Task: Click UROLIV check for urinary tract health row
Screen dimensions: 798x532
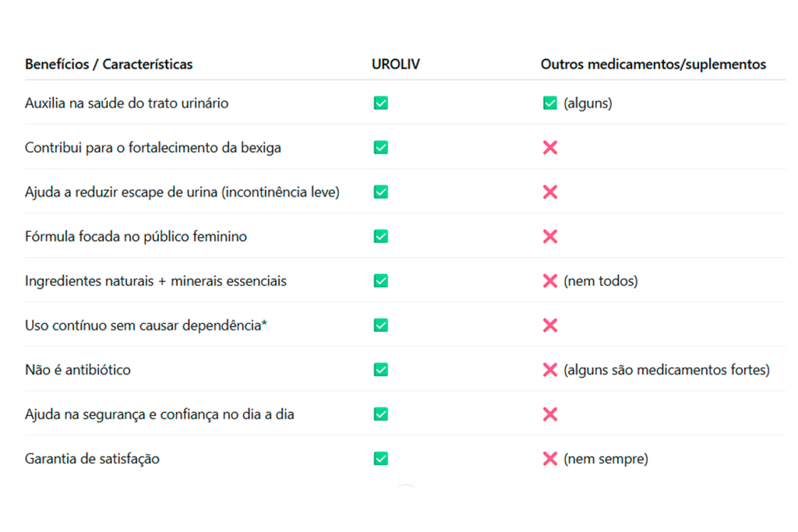Action: (x=380, y=103)
